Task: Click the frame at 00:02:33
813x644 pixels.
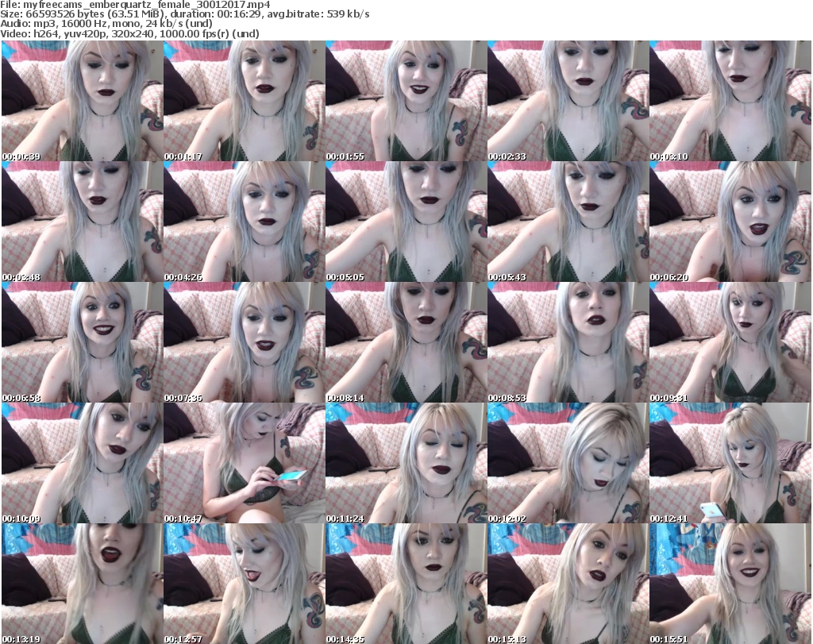Action: point(568,101)
